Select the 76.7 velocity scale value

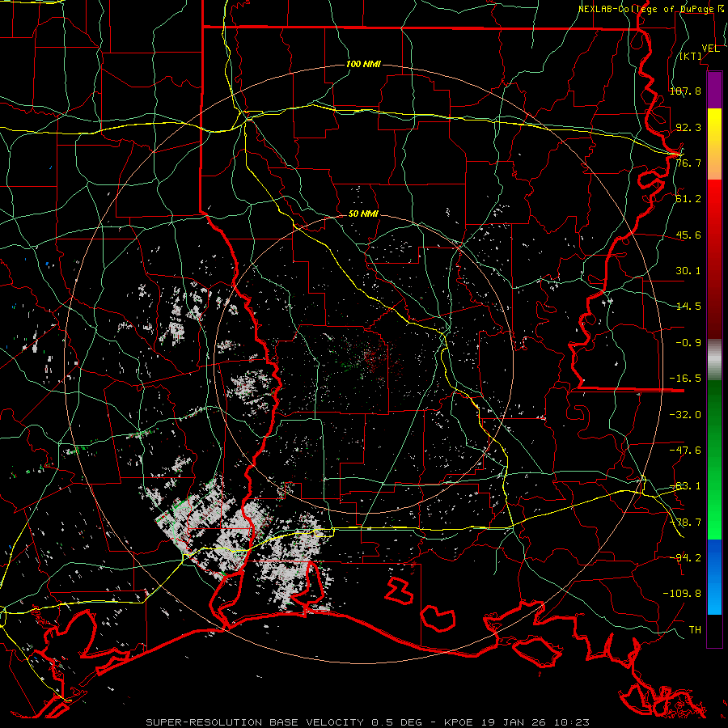(688, 163)
